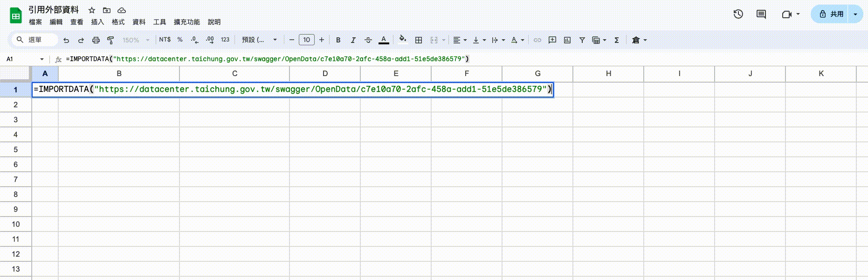Check the cloud save status icon
The width and height of the screenshot is (868, 280).
122,10
